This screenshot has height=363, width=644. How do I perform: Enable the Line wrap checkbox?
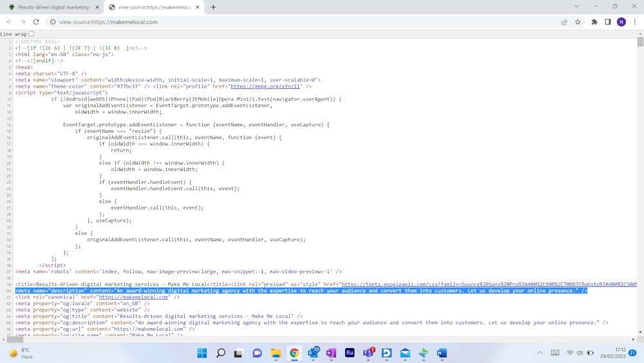[32, 34]
